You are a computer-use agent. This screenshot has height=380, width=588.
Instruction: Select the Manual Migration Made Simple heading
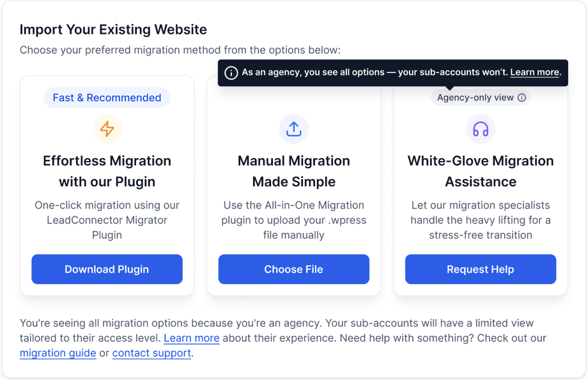[x=293, y=171]
